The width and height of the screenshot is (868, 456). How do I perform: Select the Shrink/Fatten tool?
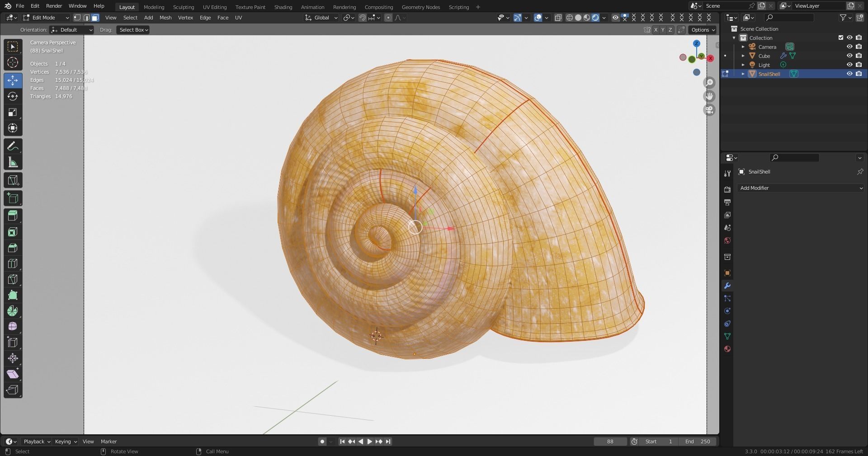[13, 358]
